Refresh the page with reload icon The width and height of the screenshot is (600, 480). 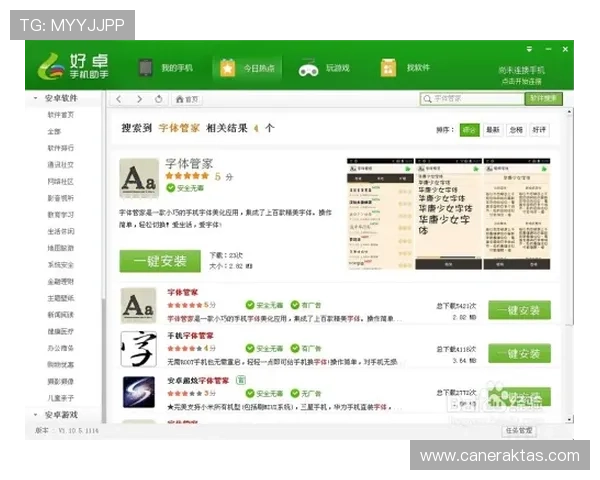pos(159,99)
